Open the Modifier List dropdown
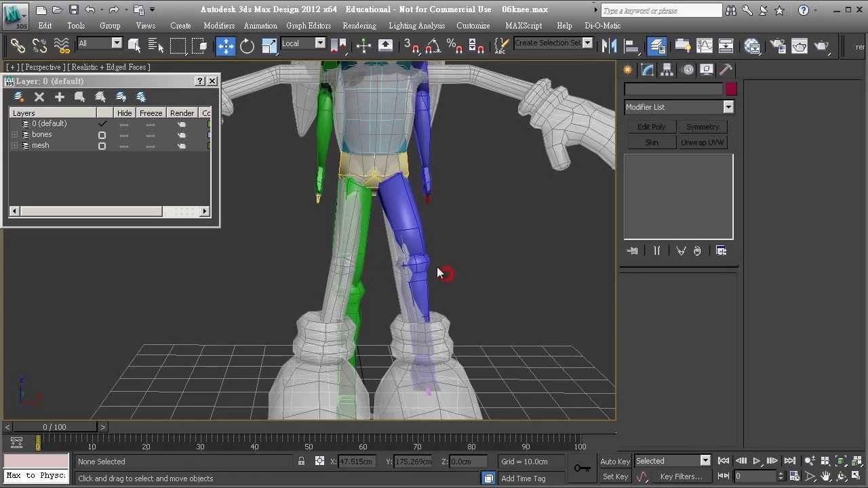868x488 pixels. 679,107
